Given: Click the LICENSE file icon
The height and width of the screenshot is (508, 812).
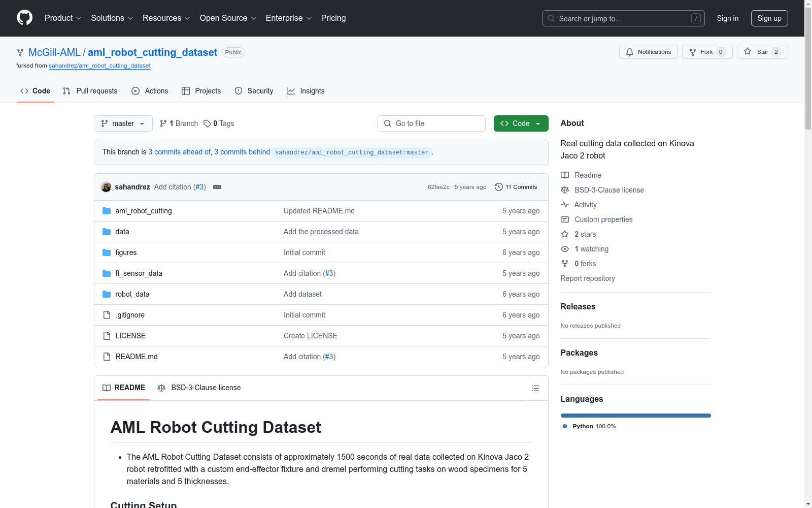Looking at the screenshot, I should (107, 336).
